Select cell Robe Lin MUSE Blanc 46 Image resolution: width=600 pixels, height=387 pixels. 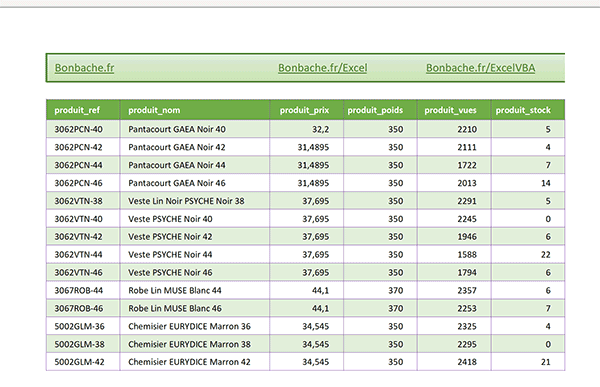195,309
